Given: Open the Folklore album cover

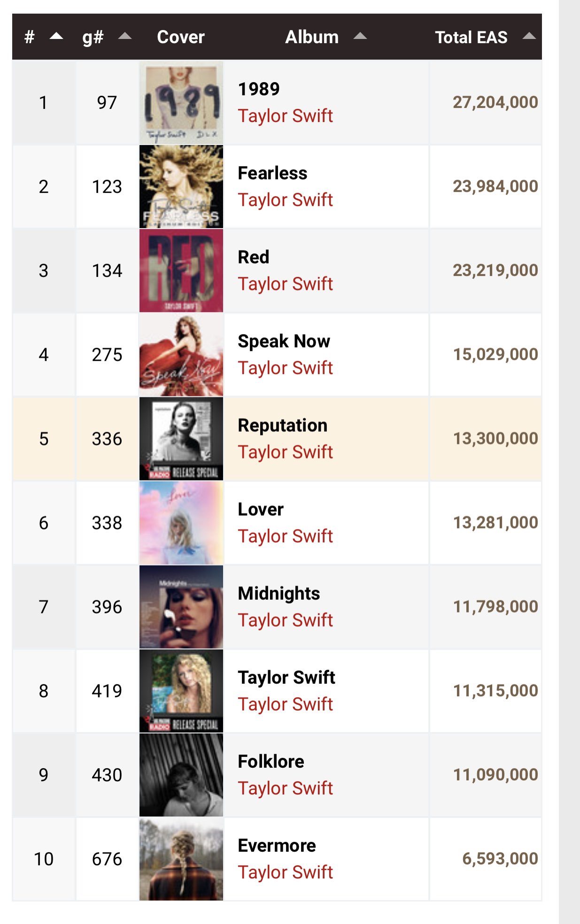Looking at the screenshot, I should pos(181,775).
